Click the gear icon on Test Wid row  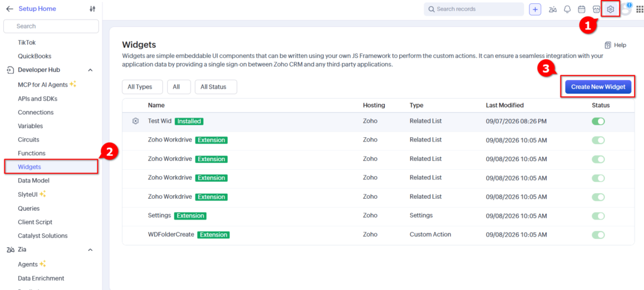pos(136,121)
